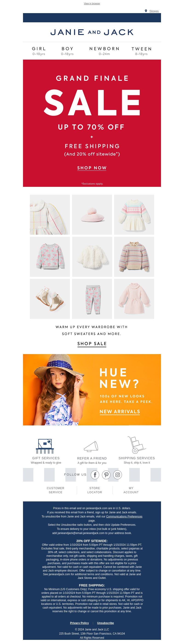Select the Newborn 0-24m category
The width and height of the screenshot is (184, 644).
pos(104,51)
